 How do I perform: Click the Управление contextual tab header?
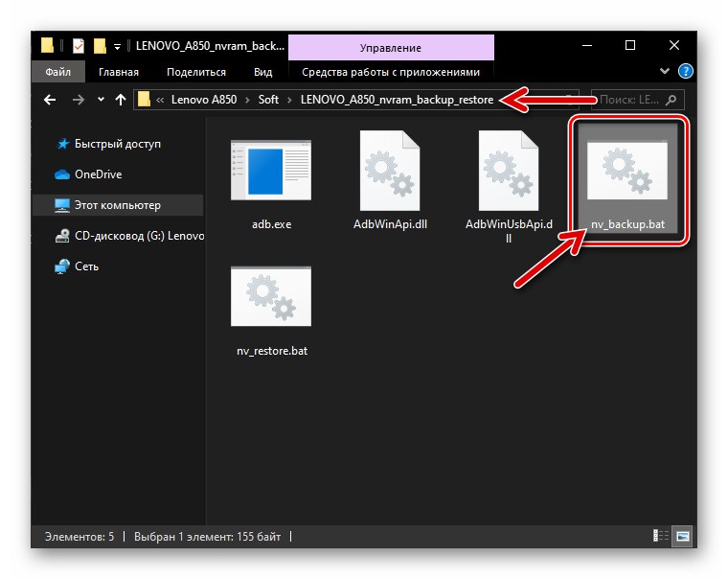click(x=391, y=48)
